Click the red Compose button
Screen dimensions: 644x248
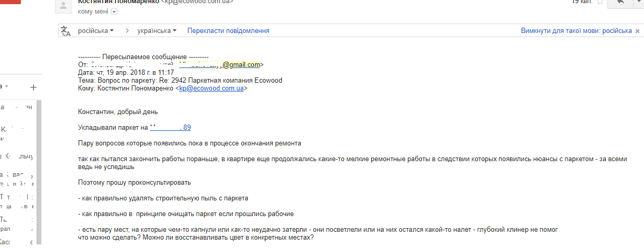coord(10,2)
